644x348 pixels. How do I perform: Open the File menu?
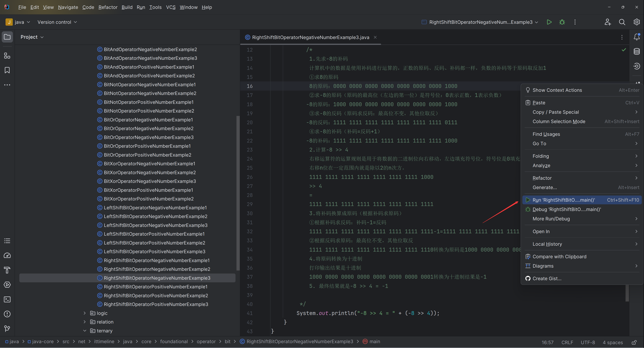(x=22, y=7)
